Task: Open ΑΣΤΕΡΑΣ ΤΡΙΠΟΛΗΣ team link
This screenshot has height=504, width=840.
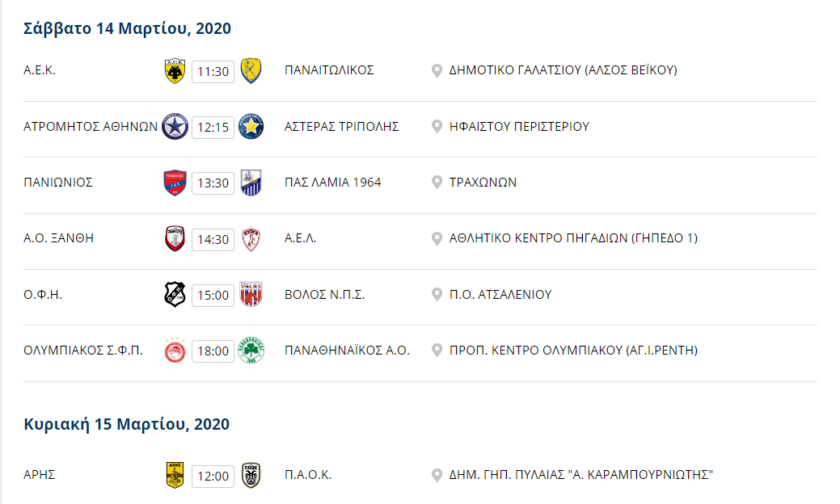Action: [341, 127]
